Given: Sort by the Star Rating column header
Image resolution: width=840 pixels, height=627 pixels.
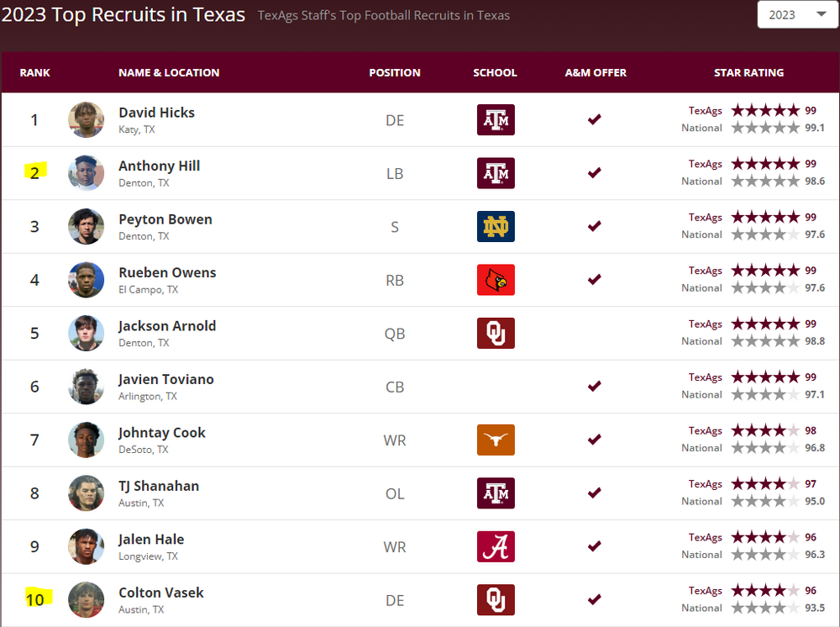Looking at the screenshot, I should pos(748,73).
